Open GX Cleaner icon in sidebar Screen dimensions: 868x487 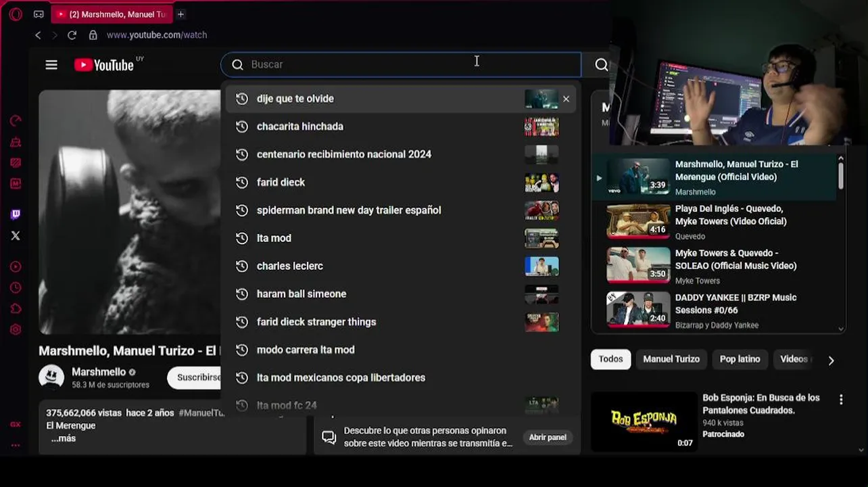(16, 142)
